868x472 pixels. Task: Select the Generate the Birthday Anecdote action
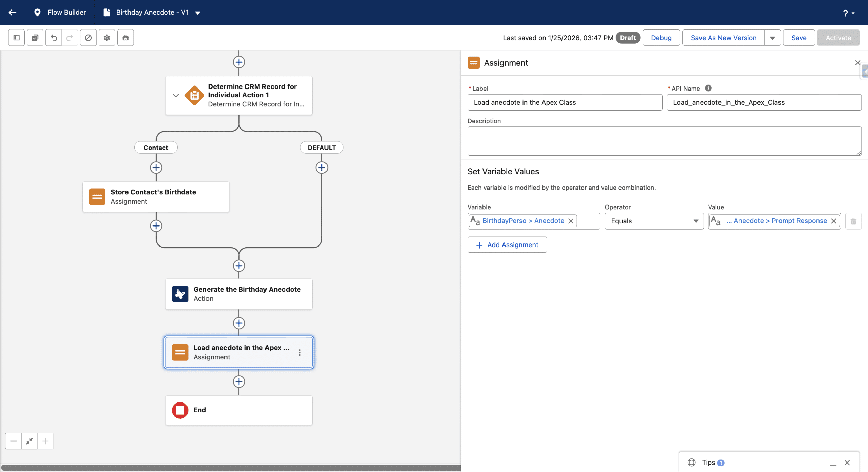[x=239, y=294]
